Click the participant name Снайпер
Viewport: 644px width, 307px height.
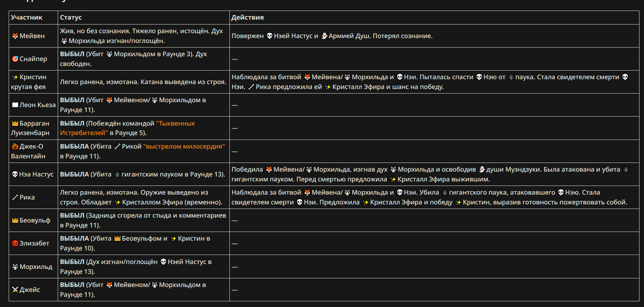tap(33, 59)
